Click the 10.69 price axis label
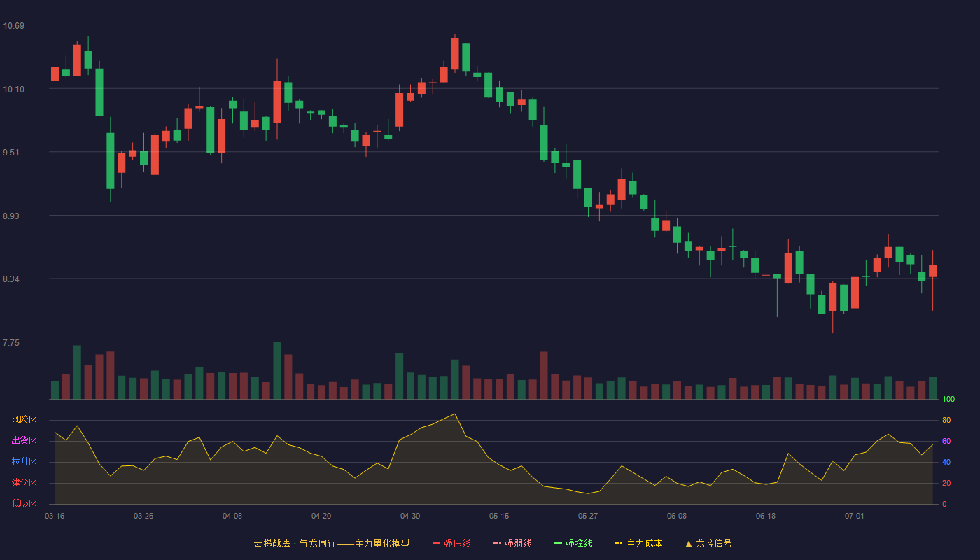The height and width of the screenshot is (560, 980). tap(14, 26)
